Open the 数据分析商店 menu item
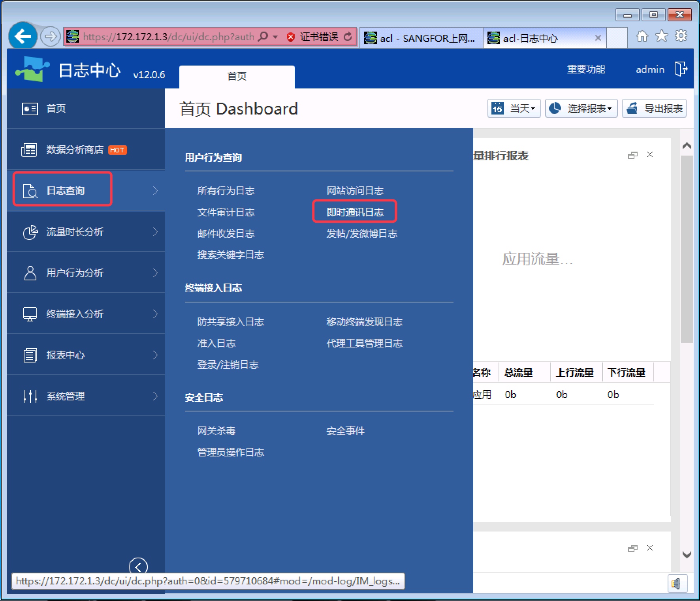Viewport: 700px width, 601px height. (86, 150)
